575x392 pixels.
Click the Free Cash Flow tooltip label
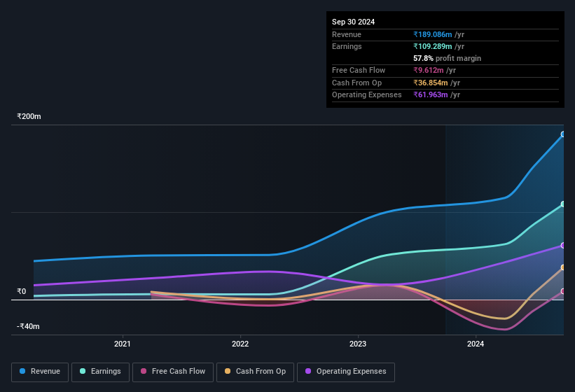359,70
